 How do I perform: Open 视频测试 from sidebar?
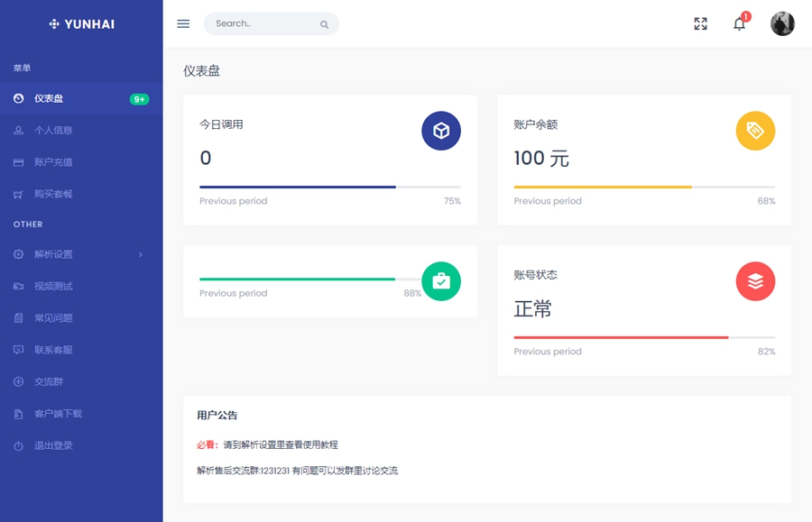point(53,287)
